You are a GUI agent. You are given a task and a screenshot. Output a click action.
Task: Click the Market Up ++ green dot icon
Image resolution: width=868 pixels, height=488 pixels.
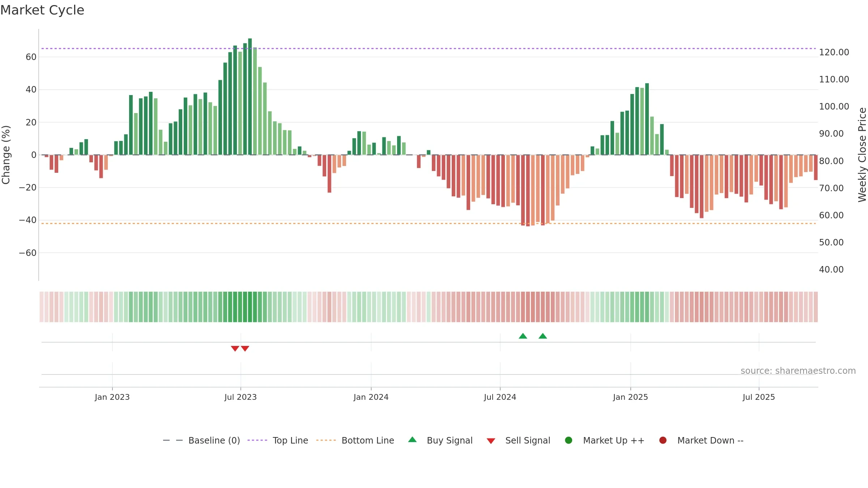[569, 440]
